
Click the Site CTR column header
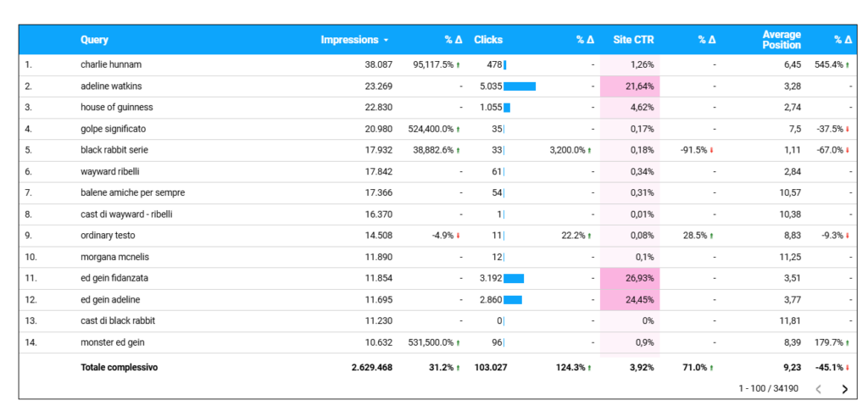point(633,40)
